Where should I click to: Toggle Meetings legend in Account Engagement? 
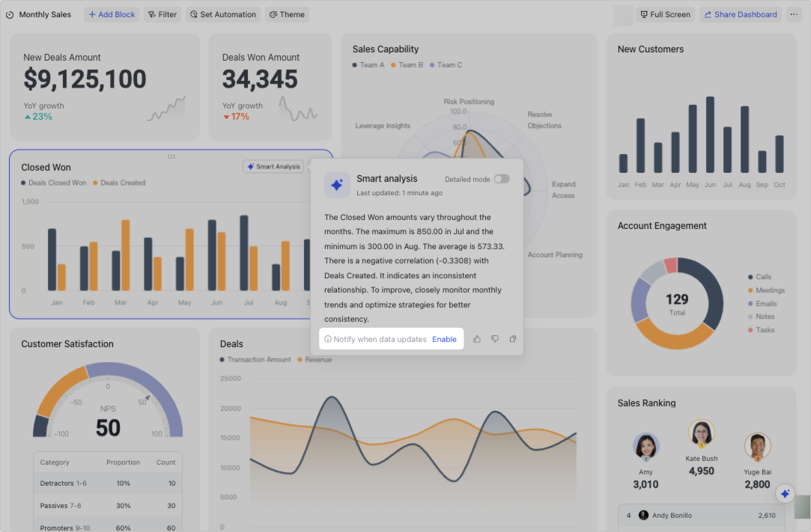(767, 290)
